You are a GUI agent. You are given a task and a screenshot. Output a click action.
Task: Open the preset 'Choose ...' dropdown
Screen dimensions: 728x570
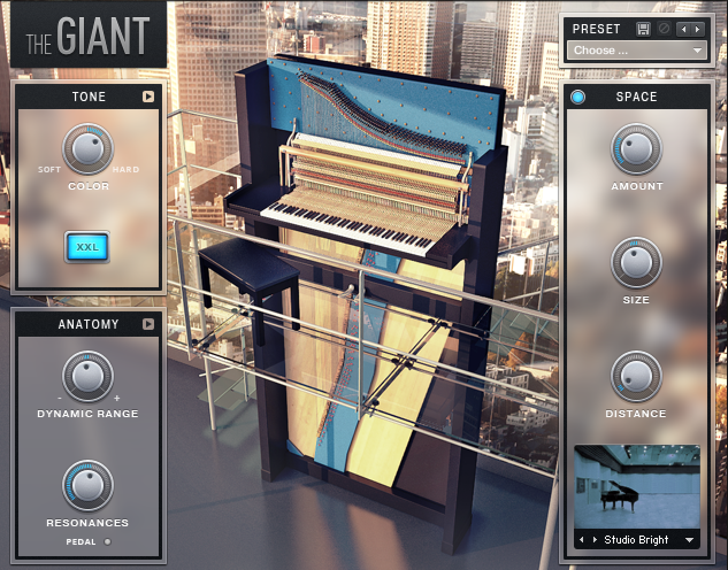click(x=637, y=51)
